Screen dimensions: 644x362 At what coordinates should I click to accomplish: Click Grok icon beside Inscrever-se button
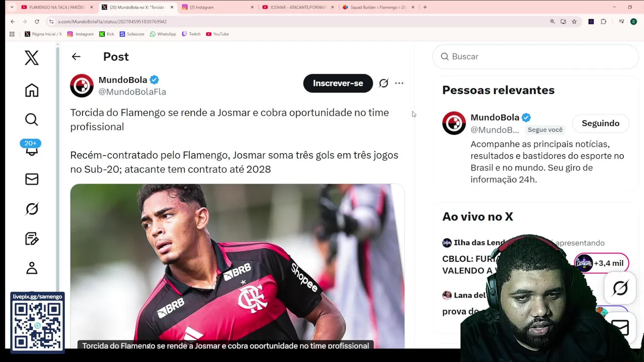383,83
